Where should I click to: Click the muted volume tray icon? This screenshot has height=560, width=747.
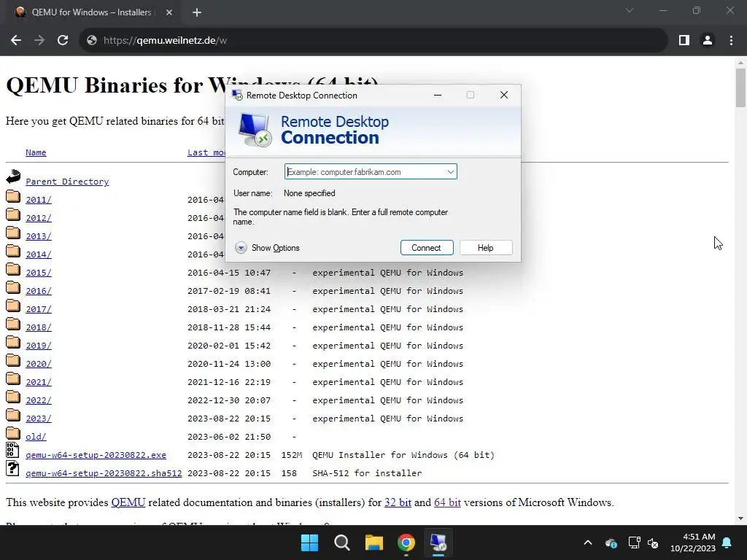click(x=653, y=542)
